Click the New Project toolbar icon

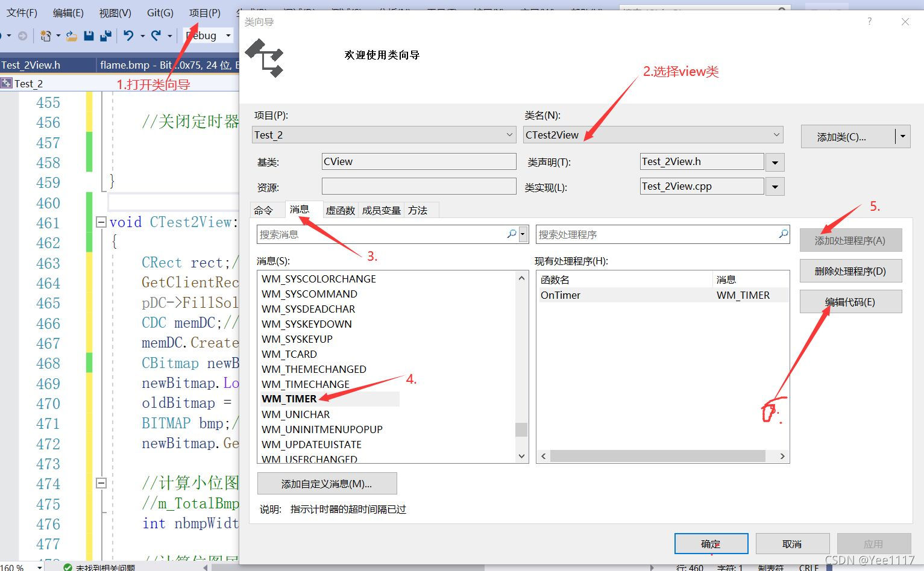45,36
